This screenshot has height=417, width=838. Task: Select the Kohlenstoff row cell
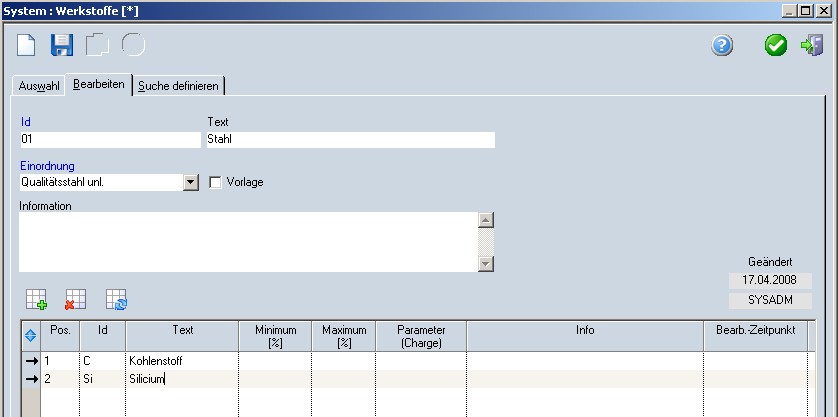[x=182, y=360]
